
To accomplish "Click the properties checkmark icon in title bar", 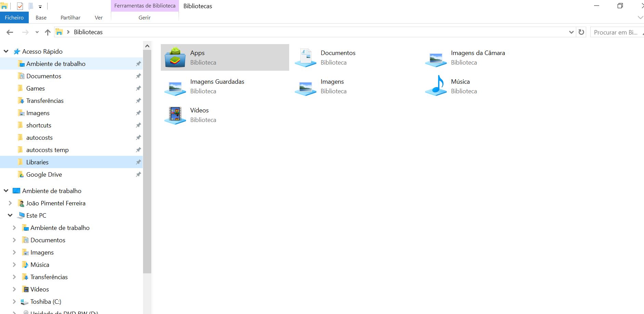I will (20, 6).
